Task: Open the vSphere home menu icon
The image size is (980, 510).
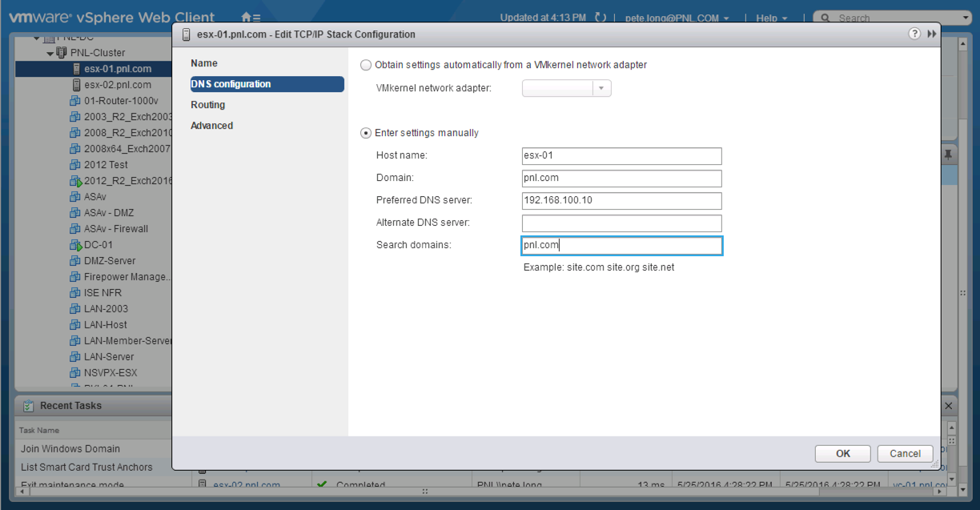Action: pyautogui.click(x=250, y=17)
